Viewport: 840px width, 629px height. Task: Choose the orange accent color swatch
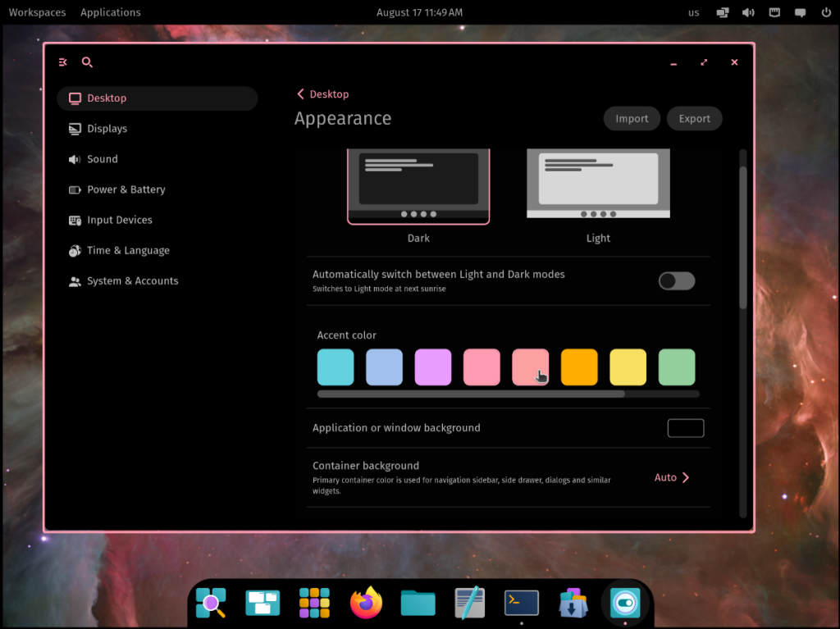coord(579,367)
